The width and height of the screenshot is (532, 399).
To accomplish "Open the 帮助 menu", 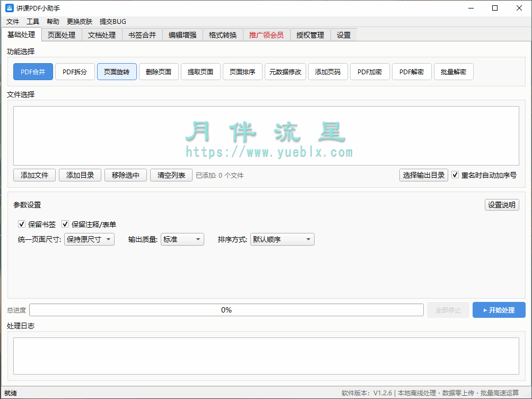I will click(53, 21).
